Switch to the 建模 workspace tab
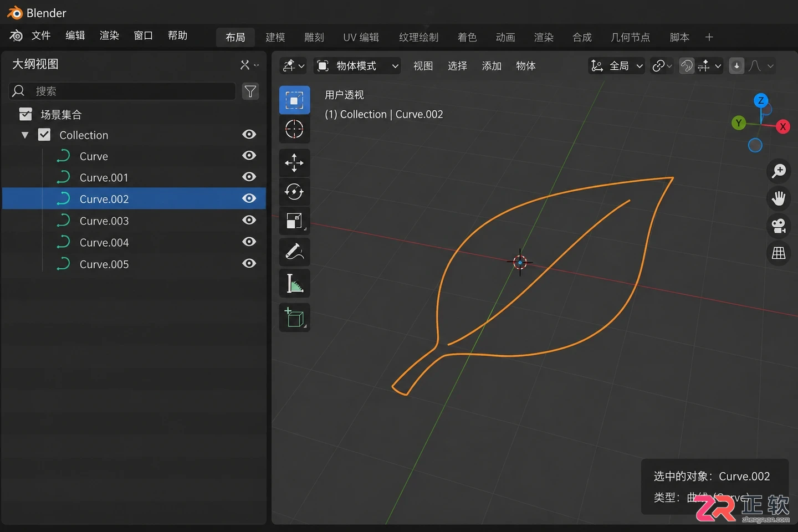 pos(275,37)
